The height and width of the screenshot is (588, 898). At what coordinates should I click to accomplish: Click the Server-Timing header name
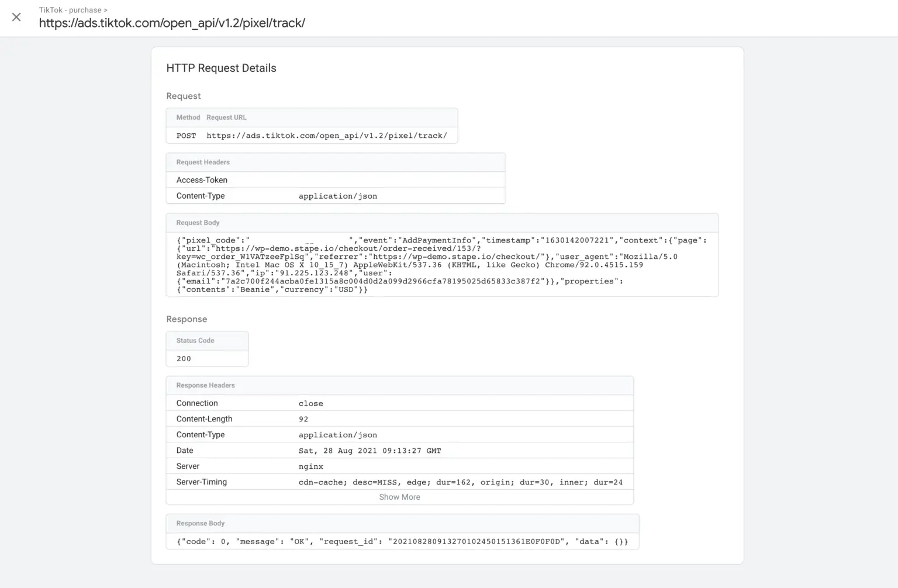[x=202, y=482]
